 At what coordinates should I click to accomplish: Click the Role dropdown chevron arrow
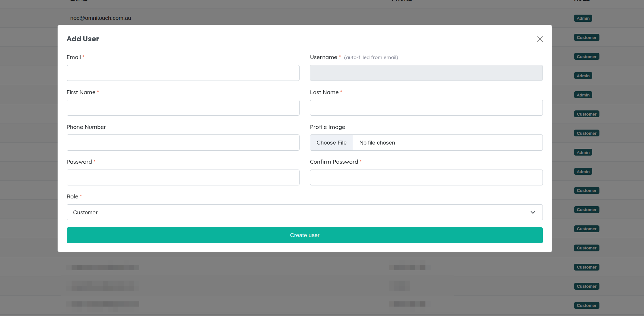click(533, 212)
